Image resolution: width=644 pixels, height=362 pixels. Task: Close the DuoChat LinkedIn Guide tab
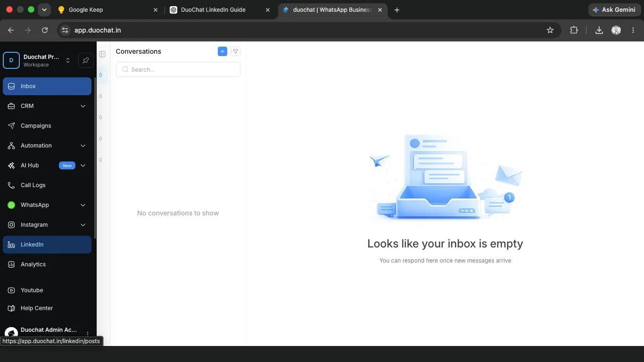pos(268,10)
